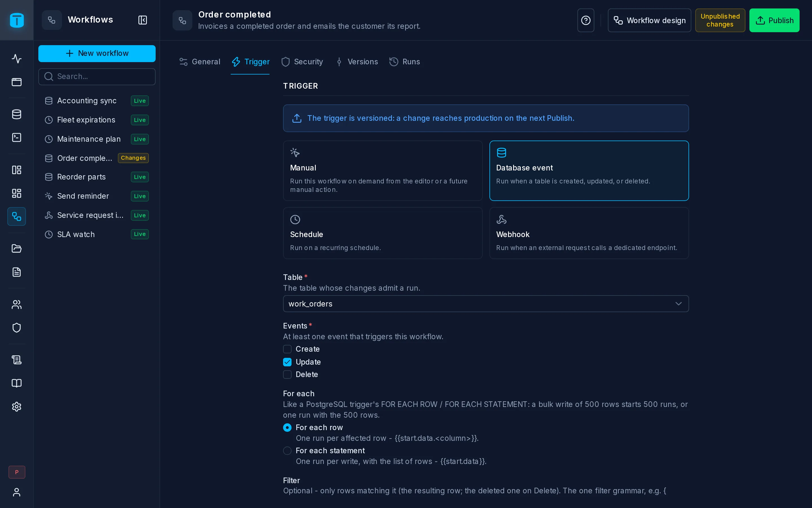This screenshot has width=812, height=508.
Task: Create a New workflow
Action: 97,53
